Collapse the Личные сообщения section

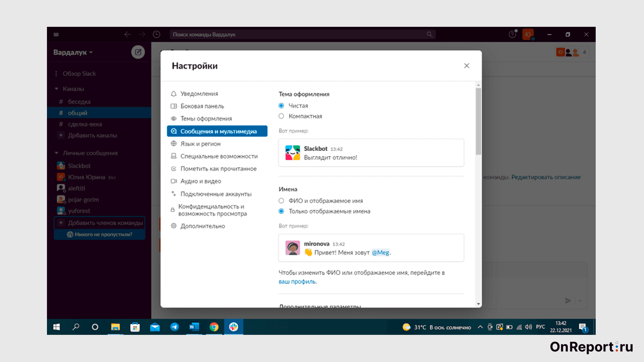pyautogui.click(x=56, y=153)
